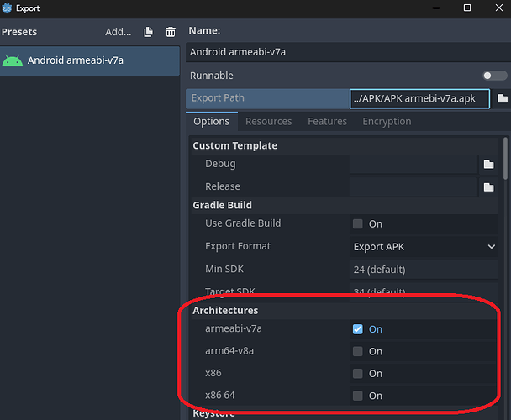511x420 pixels.
Task: Click the Debug template path field
Action: [x=413, y=165]
